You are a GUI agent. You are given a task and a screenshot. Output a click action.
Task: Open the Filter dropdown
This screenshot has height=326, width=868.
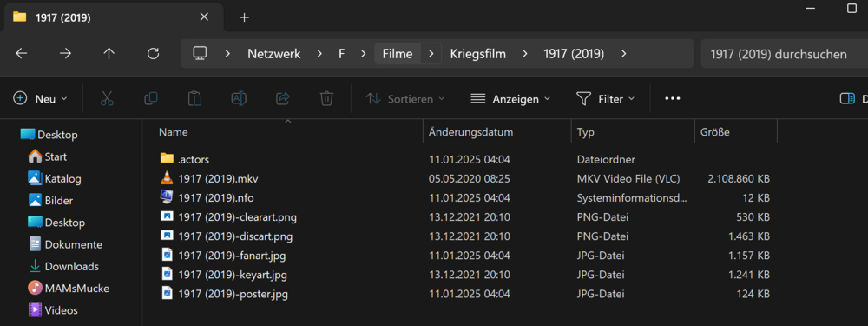[606, 99]
